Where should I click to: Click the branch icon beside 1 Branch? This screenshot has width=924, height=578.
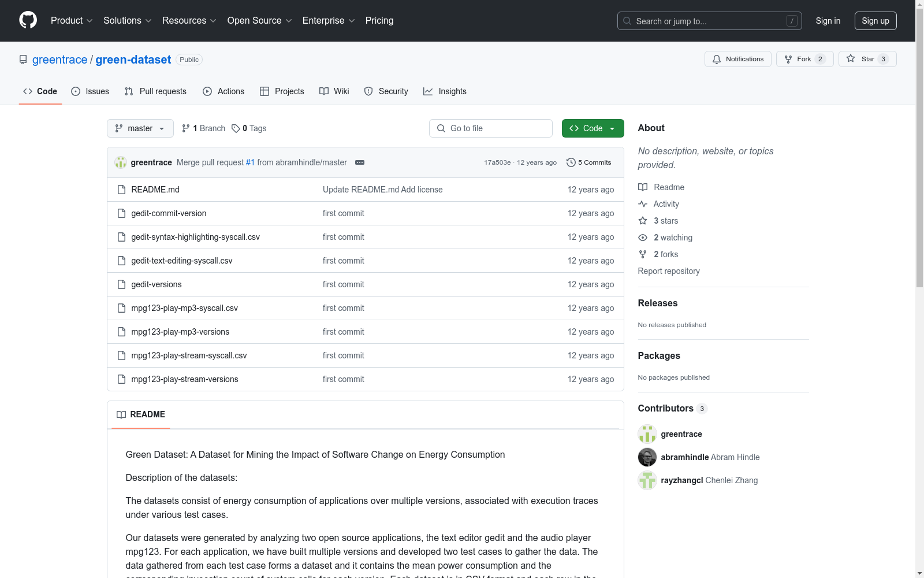(186, 128)
